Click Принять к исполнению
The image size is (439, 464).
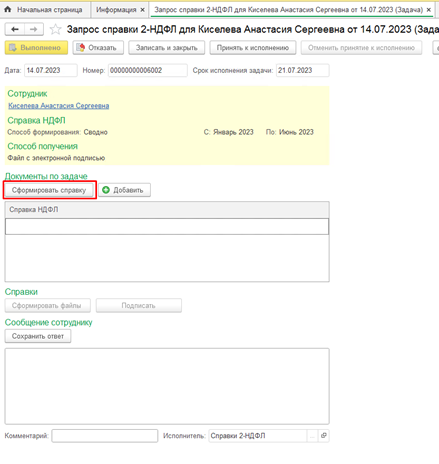(x=253, y=48)
